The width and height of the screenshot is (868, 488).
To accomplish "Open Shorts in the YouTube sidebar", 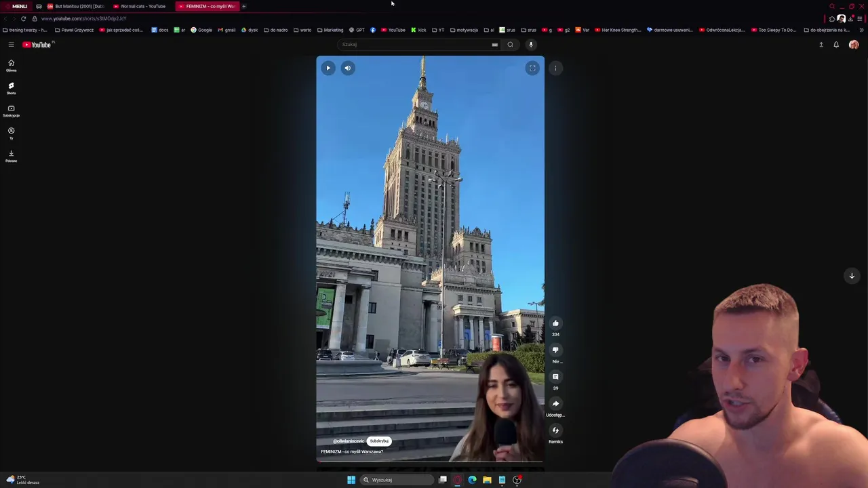I will (x=11, y=88).
